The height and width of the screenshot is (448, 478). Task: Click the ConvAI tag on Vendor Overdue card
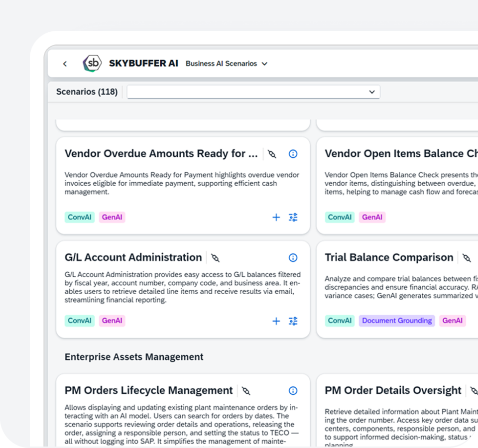(x=80, y=217)
